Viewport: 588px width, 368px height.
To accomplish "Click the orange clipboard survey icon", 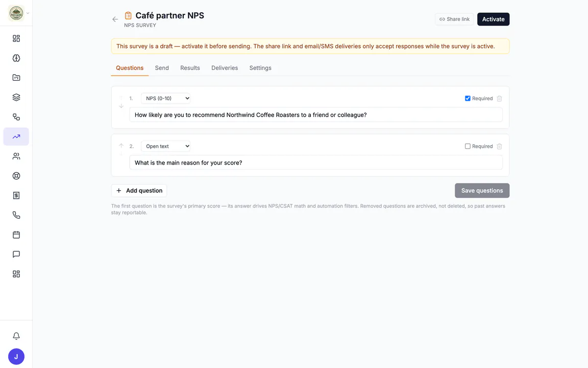I will (x=128, y=15).
